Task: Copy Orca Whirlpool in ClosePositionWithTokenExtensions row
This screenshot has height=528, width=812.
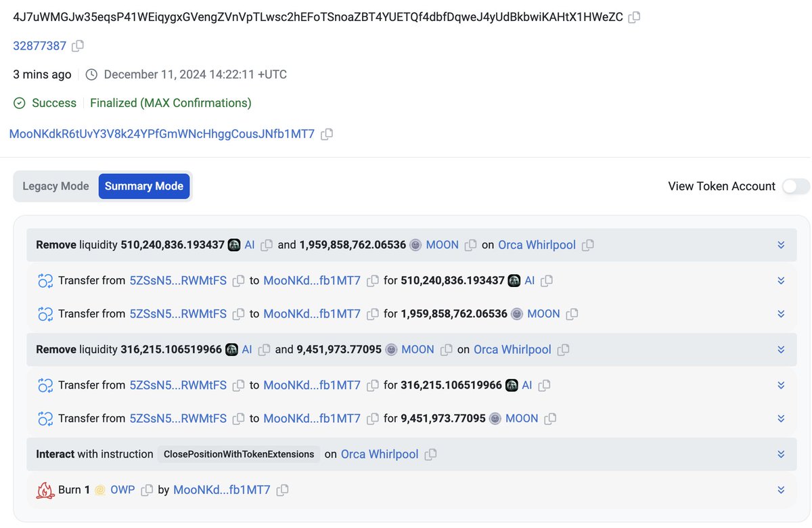Action: [x=430, y=454]
